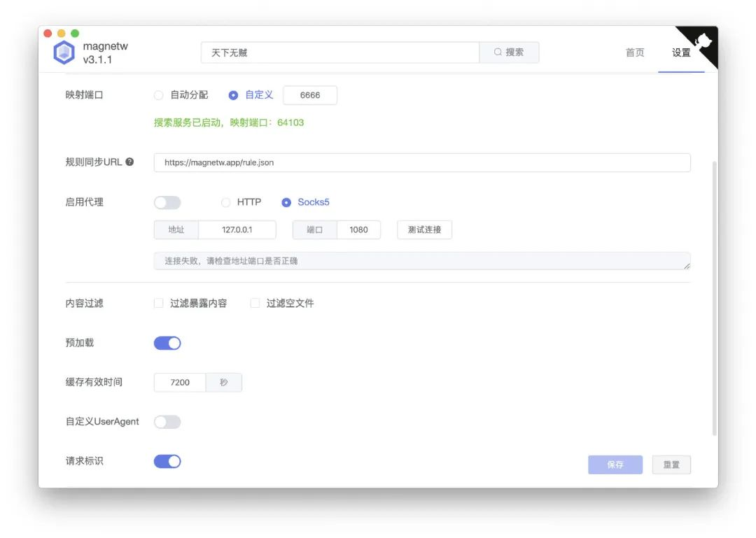This screenshot has height=538, width=756.
Task: Open the 设置 settings tab
Action: tap(680, 52)
